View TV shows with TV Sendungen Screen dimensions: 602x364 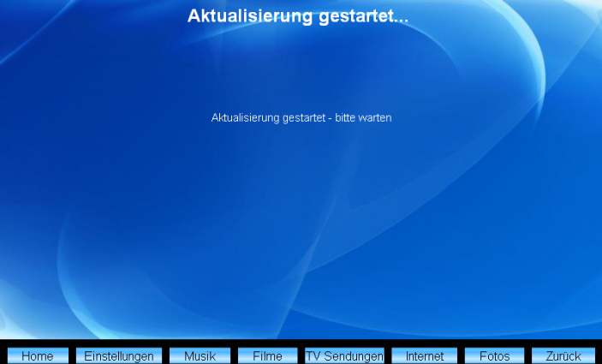coord(344,355)
